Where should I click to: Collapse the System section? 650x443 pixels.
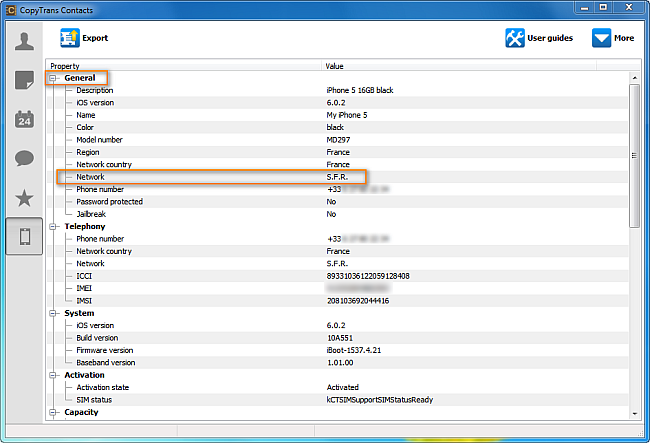[53, 313]
